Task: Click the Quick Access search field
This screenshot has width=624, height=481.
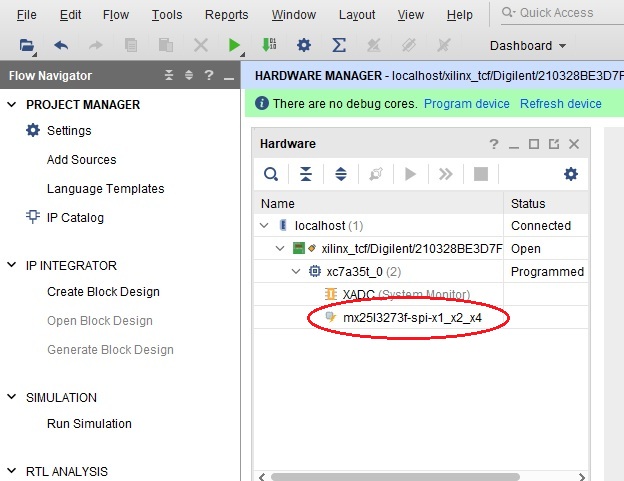Action: pos(560,13)
